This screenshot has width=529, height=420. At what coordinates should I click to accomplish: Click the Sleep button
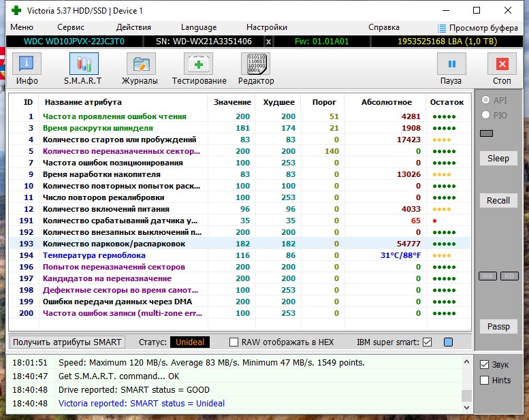point(498,158)
